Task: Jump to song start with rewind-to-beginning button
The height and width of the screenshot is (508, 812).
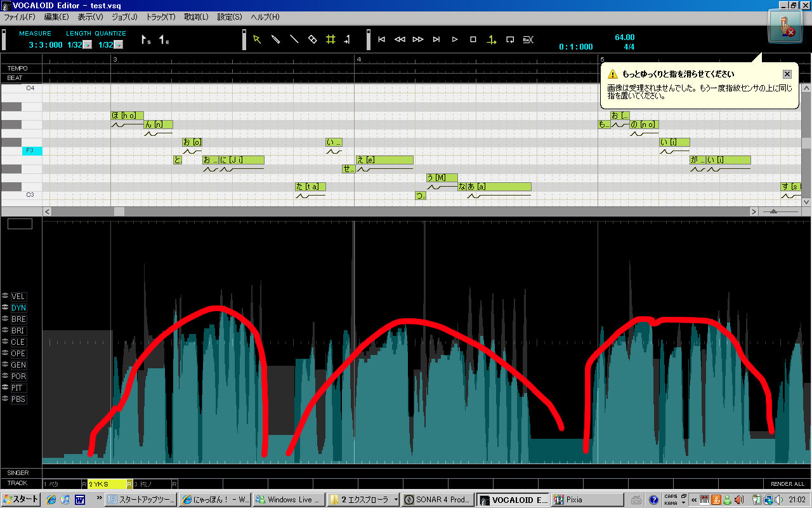Action: tap(381, 39)
